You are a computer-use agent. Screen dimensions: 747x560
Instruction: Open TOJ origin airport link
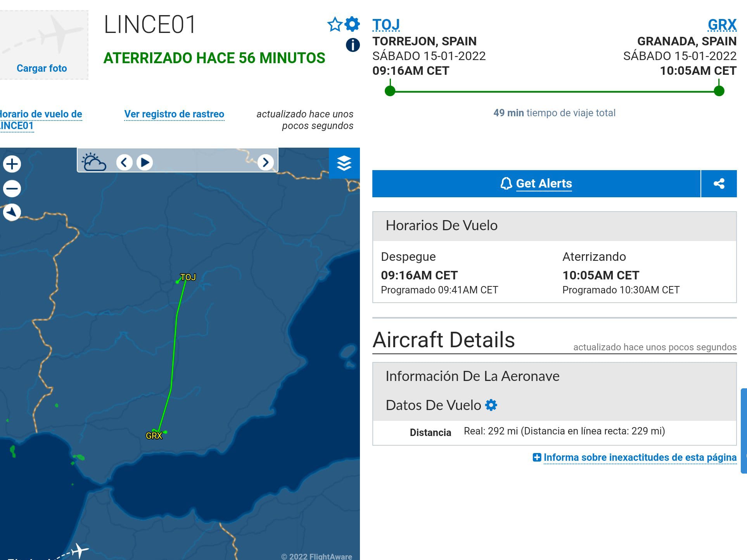(386, 25)
